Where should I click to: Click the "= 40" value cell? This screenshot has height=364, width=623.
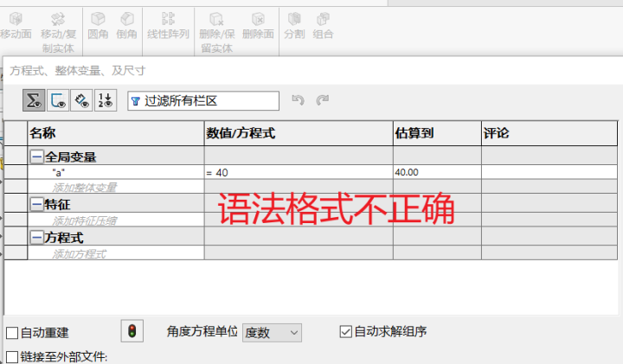[299, 172]
